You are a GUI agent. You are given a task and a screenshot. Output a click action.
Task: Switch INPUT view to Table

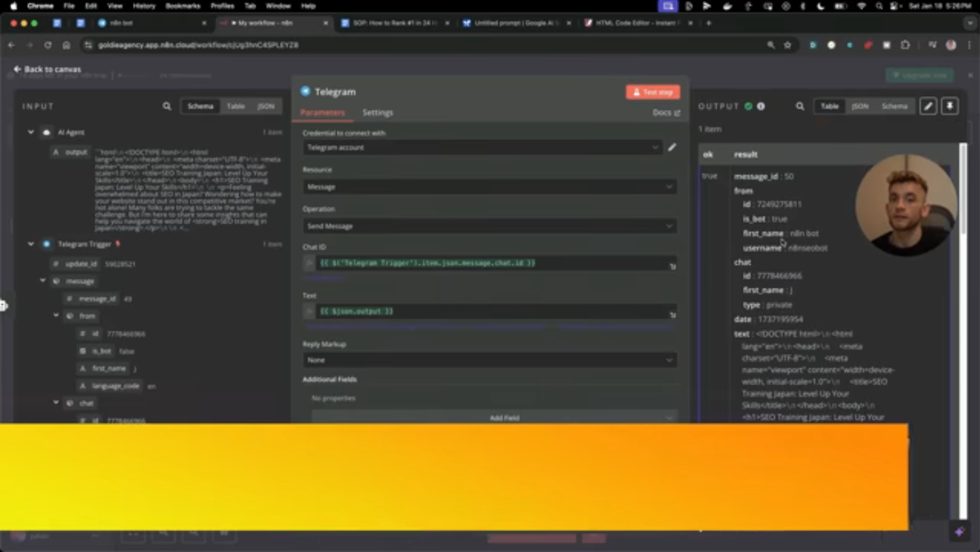[x=235, y=106]
